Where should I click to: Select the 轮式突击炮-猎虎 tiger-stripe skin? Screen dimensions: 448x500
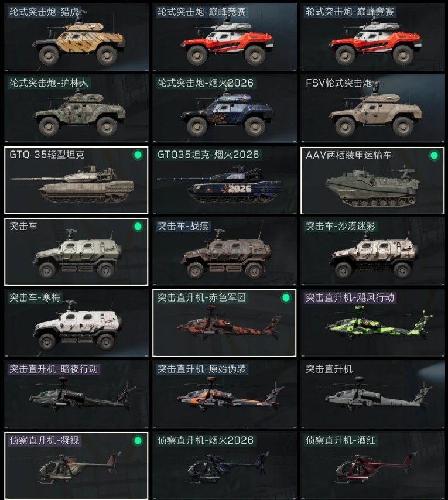point(76,37)
